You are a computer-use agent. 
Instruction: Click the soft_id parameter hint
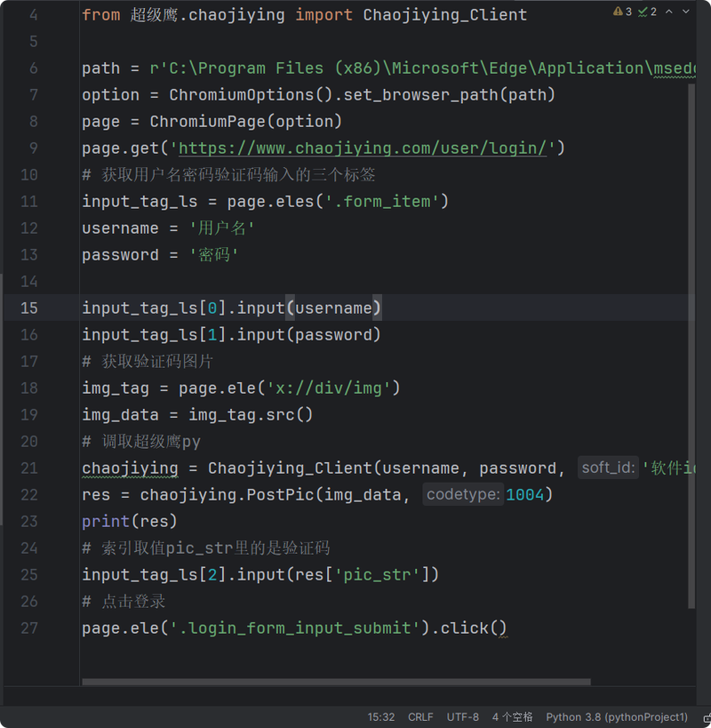coord(608,468)
